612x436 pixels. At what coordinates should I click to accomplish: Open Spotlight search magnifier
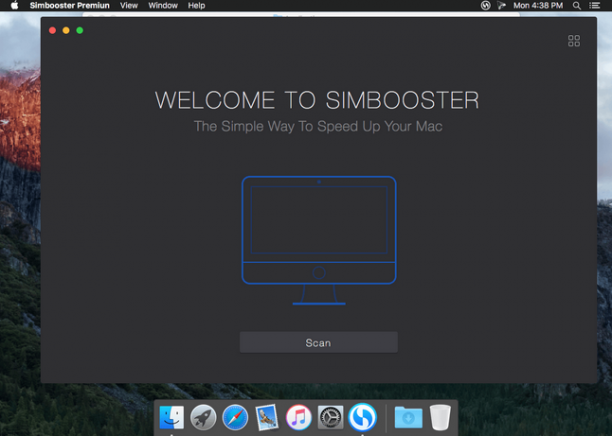pos(576,5)
